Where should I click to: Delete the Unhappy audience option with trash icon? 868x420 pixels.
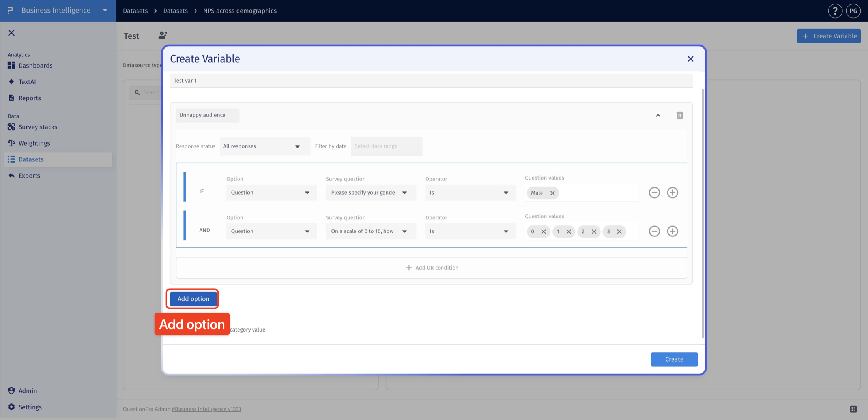pyautogui.click(x=679, y=115)
